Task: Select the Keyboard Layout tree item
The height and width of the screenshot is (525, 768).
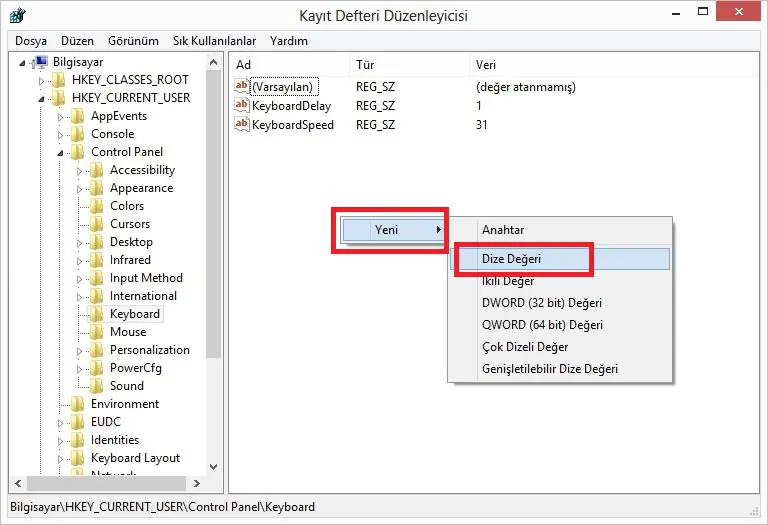Action: (135, 458)
